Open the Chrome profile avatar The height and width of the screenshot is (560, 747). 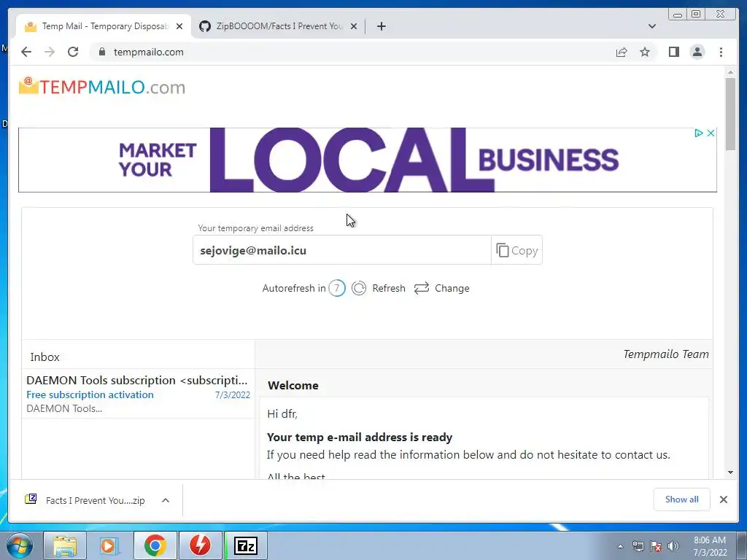[697, 52]
